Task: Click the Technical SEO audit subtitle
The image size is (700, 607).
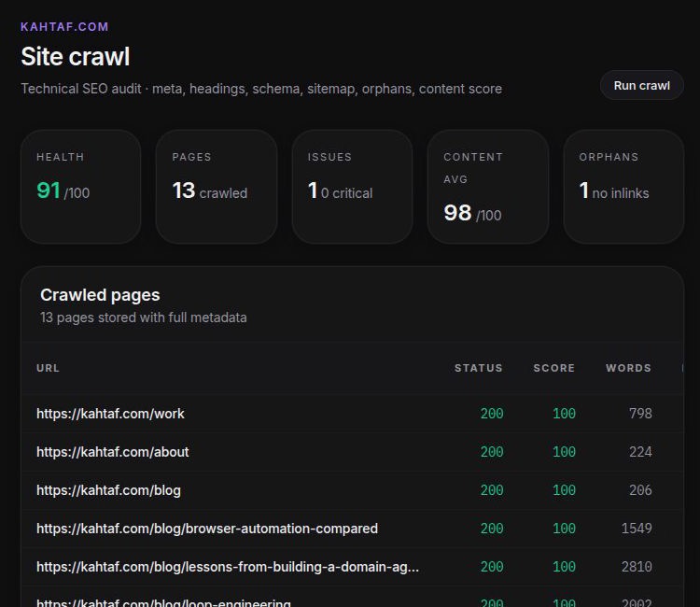Action: (x=261, y=89)
